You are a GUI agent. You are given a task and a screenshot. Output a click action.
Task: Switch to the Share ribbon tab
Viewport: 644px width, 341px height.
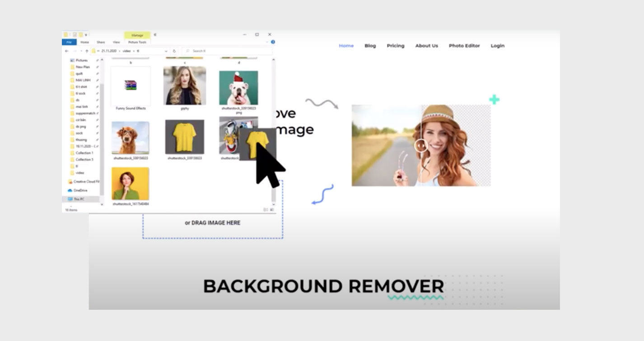tap(101, 42)
